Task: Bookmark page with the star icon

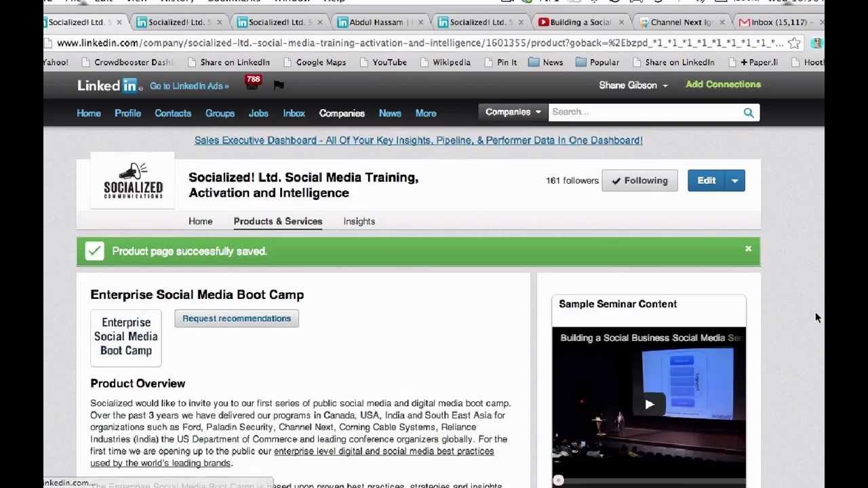Action: pos(794,43)
